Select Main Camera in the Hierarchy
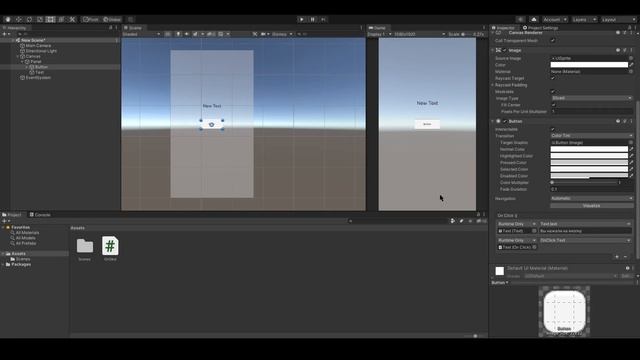 [36, 46]
